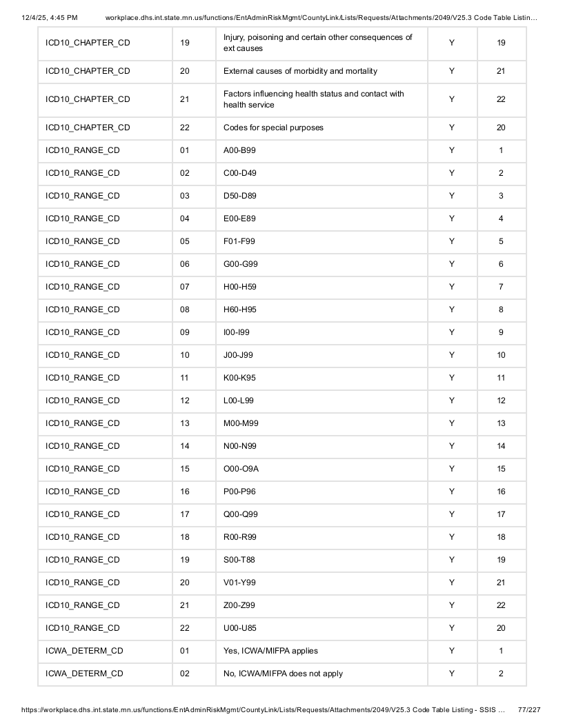Click the date stamp 12/4/25, 4:45 PM

pos(50,18)
